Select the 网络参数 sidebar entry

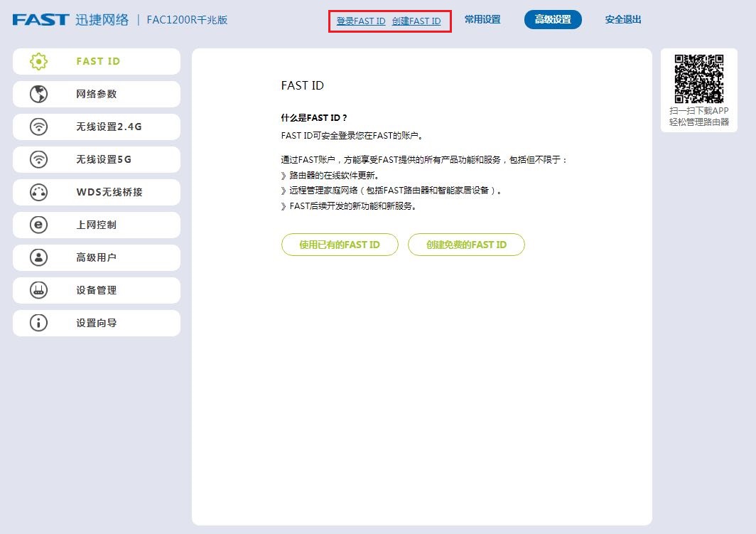(x=96, y=94)
